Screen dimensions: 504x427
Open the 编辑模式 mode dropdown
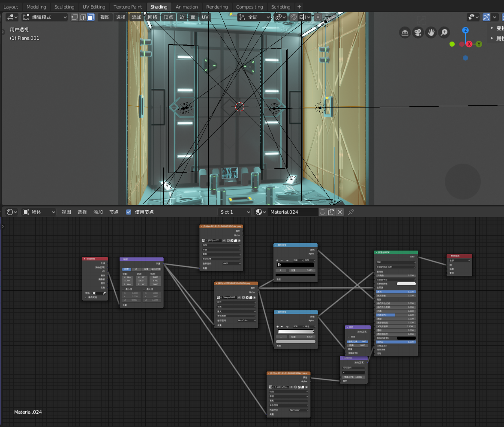point(45,18)
